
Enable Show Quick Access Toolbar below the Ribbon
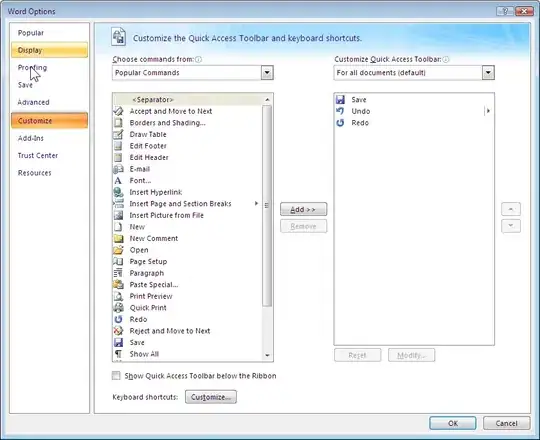click(x=116, y=376)
